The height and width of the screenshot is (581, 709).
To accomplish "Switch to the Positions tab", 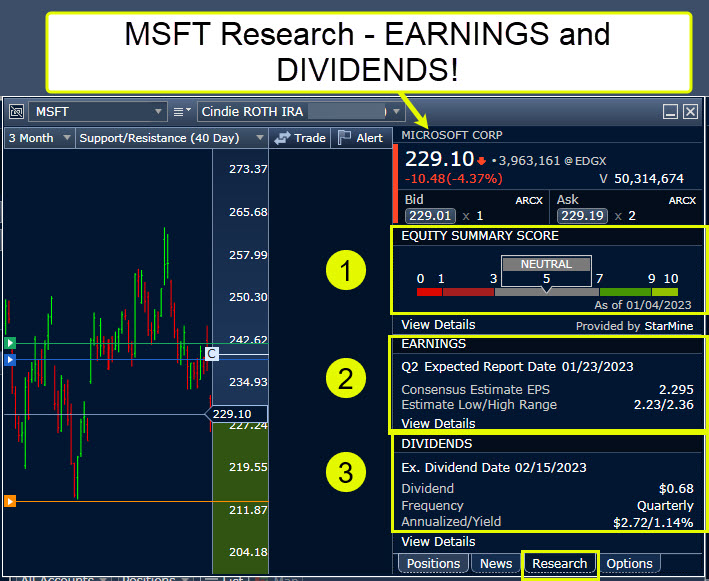I will (433, 563).
